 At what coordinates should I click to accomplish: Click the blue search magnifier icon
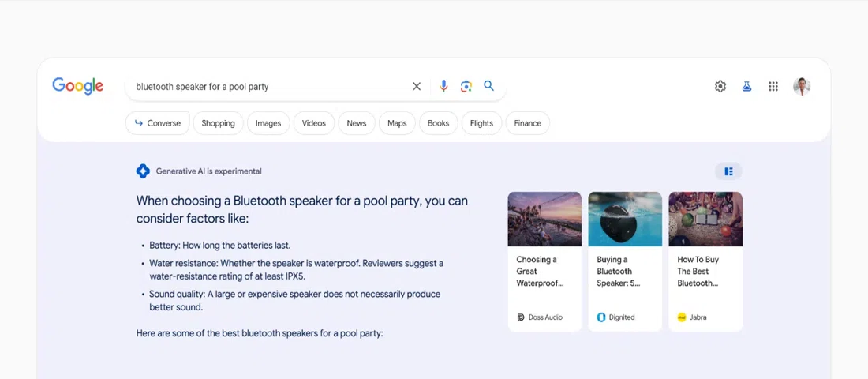(489, 86)
